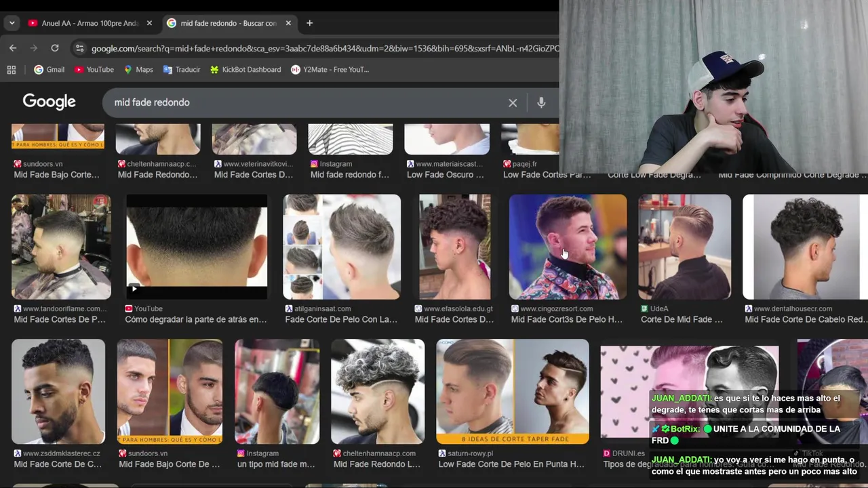The image size is (868, 488).
Task: Open the cheltenhamnaacp gray curly hair image
Action: click(378, 392)
